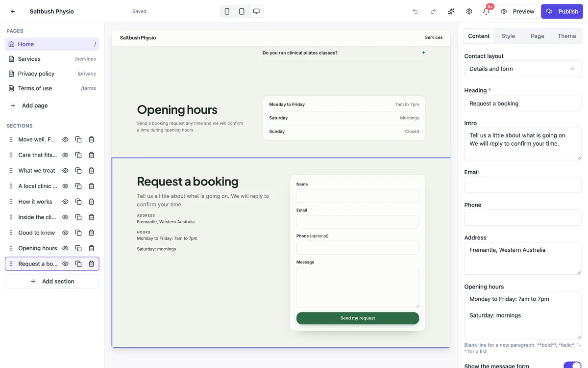Open the AI sparkle assistant

[x=451, y=11]
